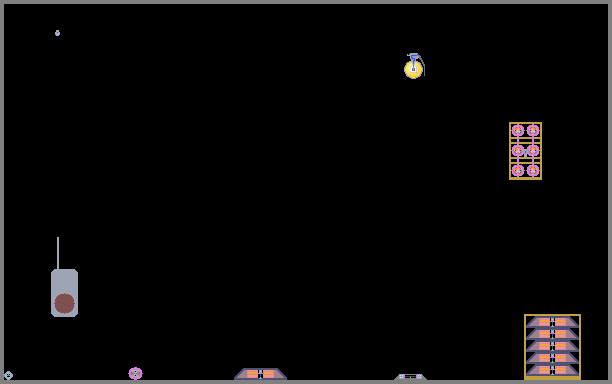The height and width of the screenshot is (384, 612).
Task: Click the yellow grenade body
Action: (413, 70)
